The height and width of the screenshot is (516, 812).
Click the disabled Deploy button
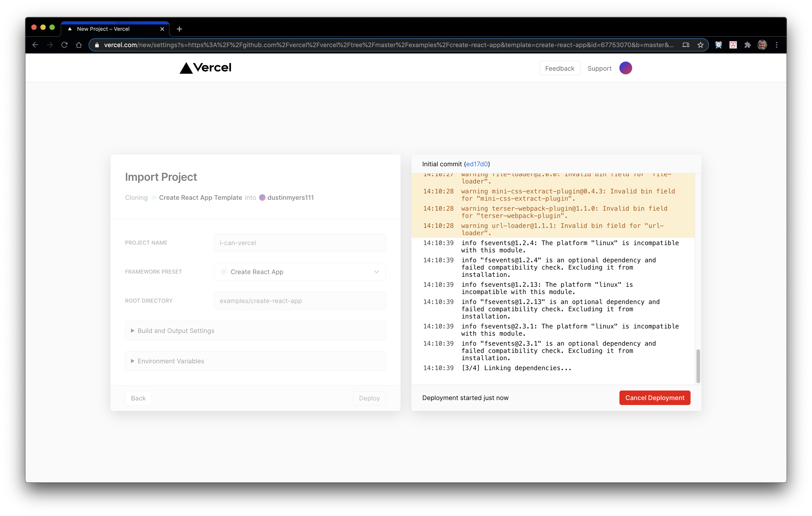click(x=369, y=398)
